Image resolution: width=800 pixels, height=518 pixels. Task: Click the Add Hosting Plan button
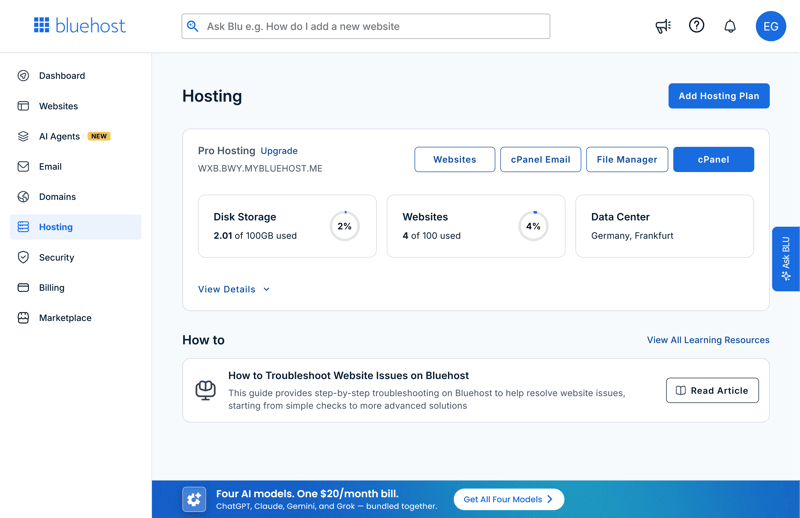click(x=719, y=96)
